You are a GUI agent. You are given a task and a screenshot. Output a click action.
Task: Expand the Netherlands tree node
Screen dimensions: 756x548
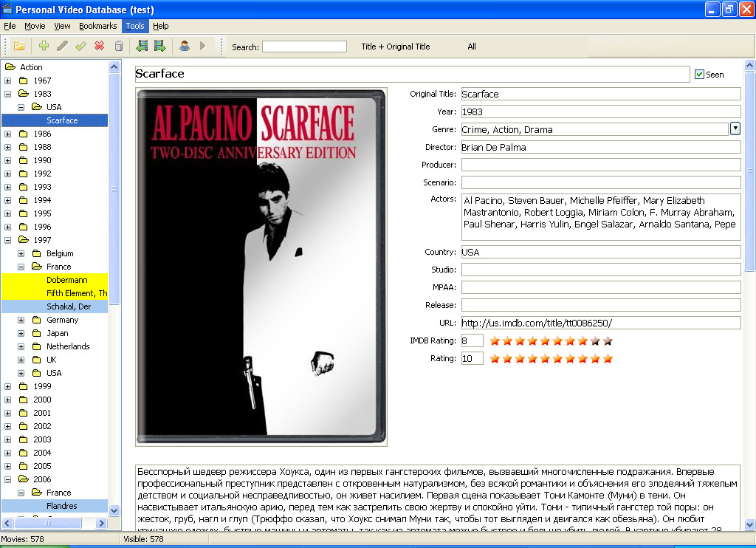(x=21, y=346)
